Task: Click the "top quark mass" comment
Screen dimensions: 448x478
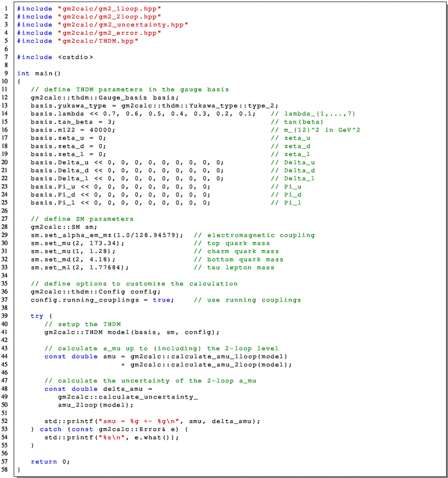Action: pos(236,243)
